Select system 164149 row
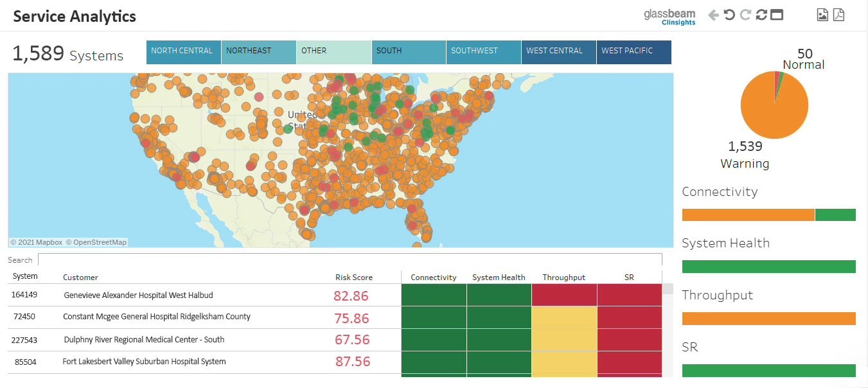This screenshot has width=868, height=388. pyautogui.click(x=335, y=295)
